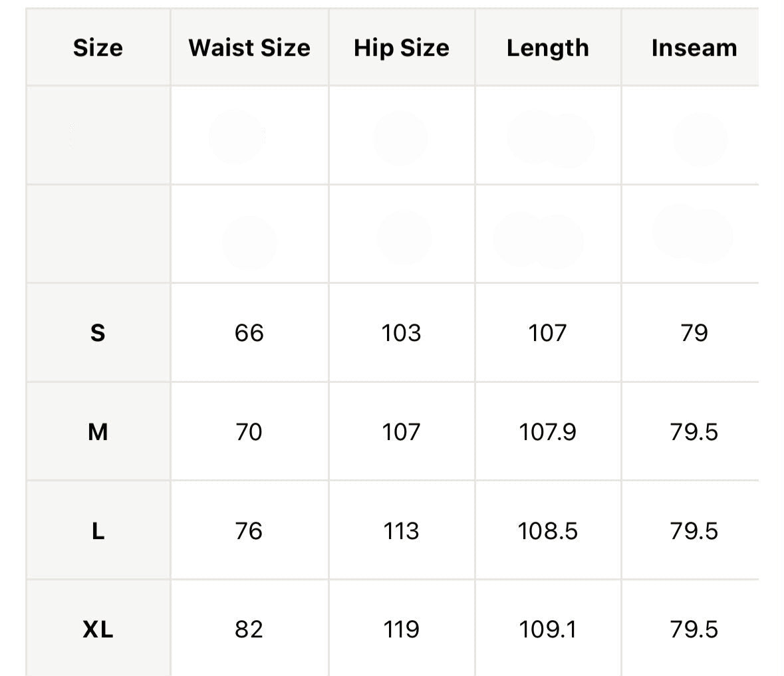Click the XL size row label

tap(98, 629)
